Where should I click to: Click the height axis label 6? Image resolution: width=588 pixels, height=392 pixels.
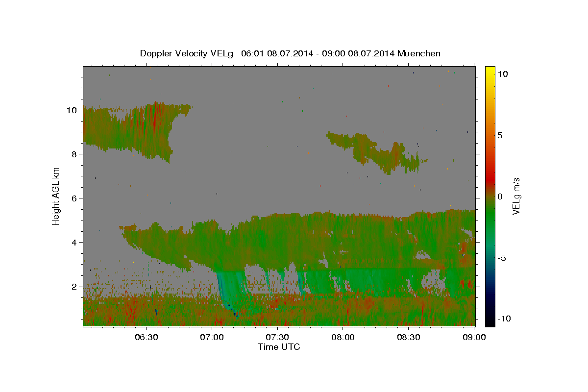coord(74,198)
